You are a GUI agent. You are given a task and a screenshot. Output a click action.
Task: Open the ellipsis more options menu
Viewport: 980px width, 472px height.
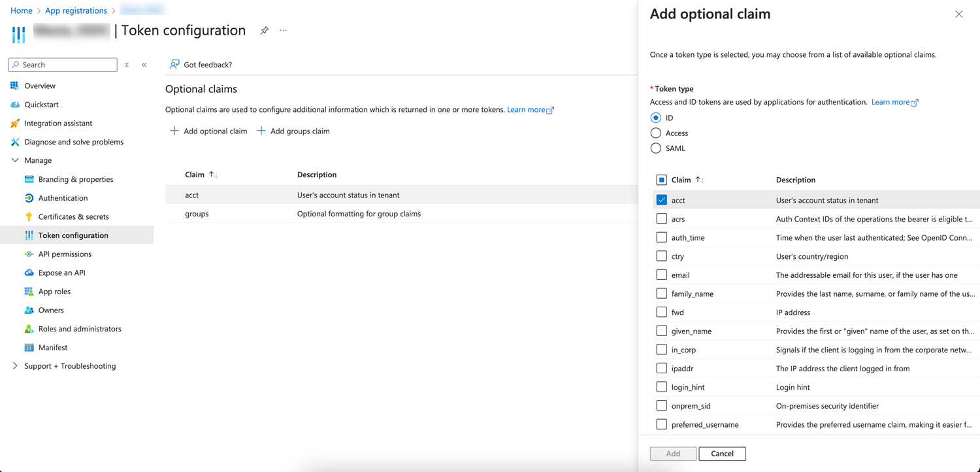284,31
